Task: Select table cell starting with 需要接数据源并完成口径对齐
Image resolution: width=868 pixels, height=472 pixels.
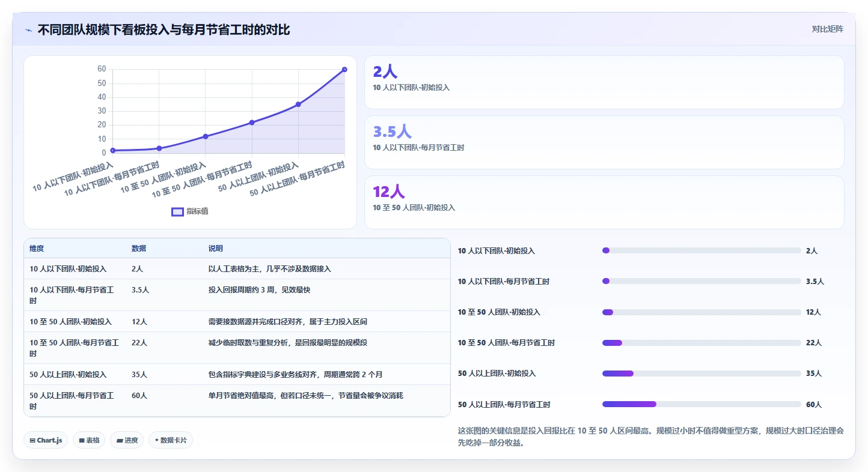Action: 288,322
